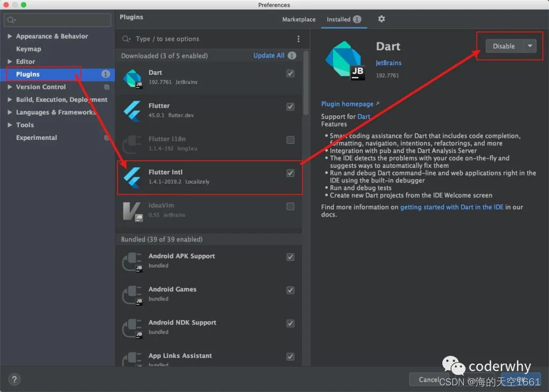Focus the settings search field

click(x=58, y=20)
